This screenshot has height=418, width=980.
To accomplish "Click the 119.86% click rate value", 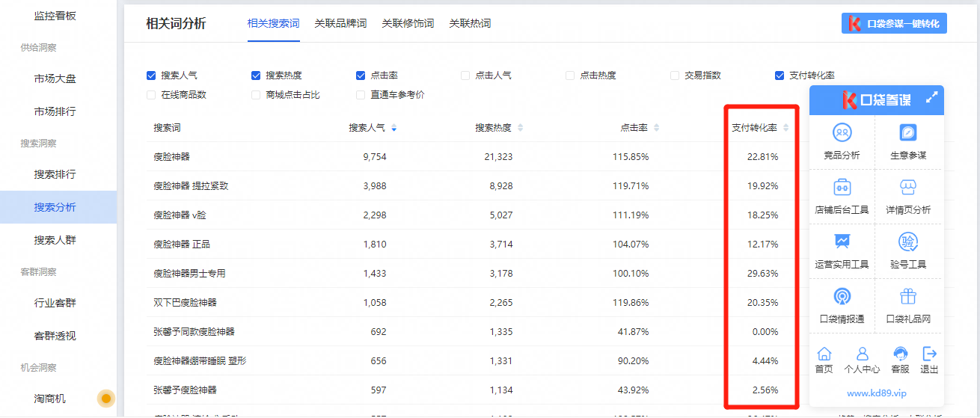I will point(631,303).
